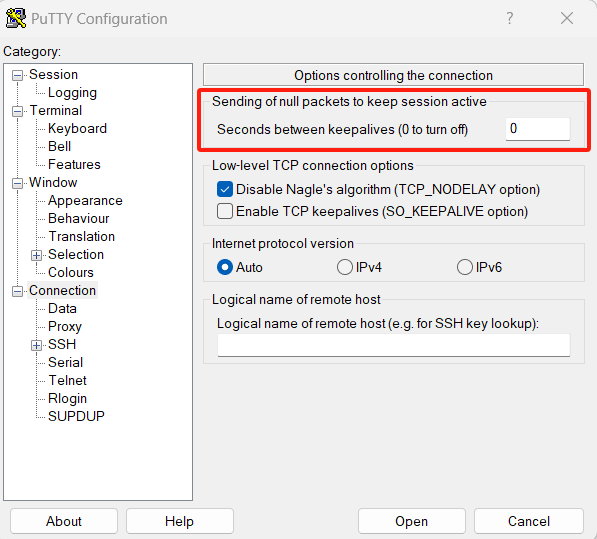Go to the Logging category
Viewport: 597px width, 539px height.
point(72,92)
